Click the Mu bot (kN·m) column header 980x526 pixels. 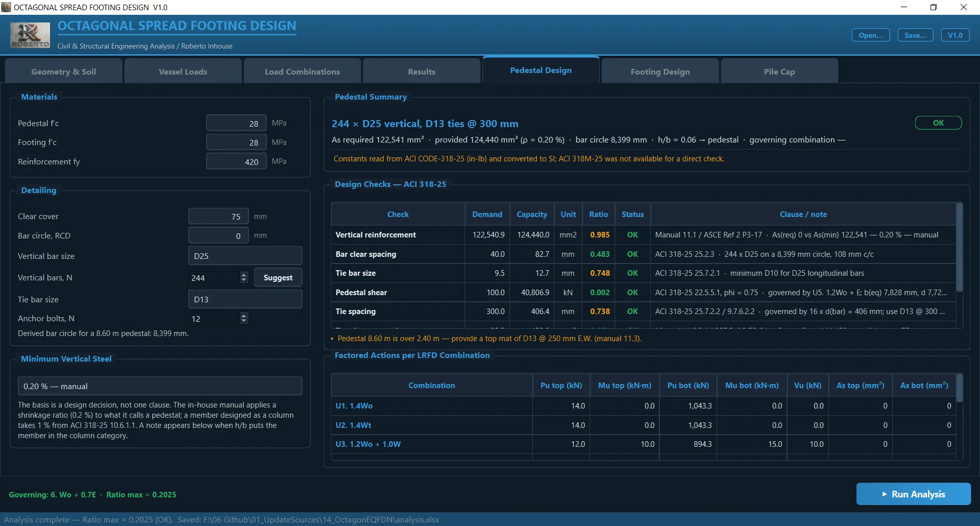[752, 386]
